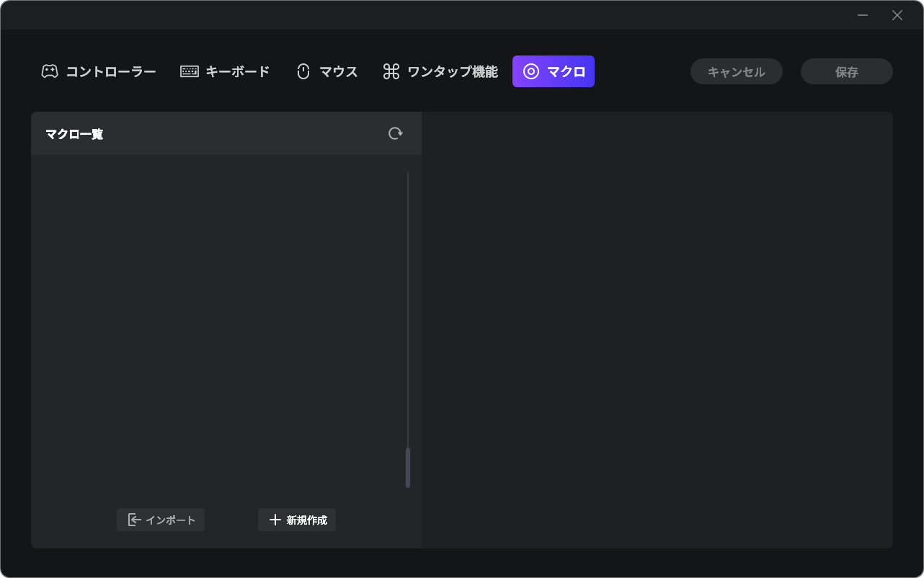
Task: Click the マクロ一覧 panel header title
Action: click(74, 134)
